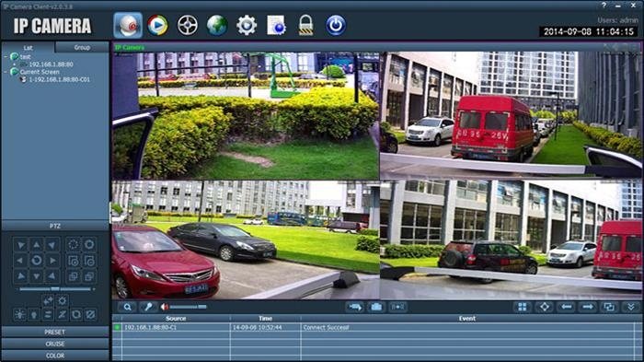This screenshot has width=644, height=362.
Task: Adjust the PTZ speed slider
Action: pos(55,289)
